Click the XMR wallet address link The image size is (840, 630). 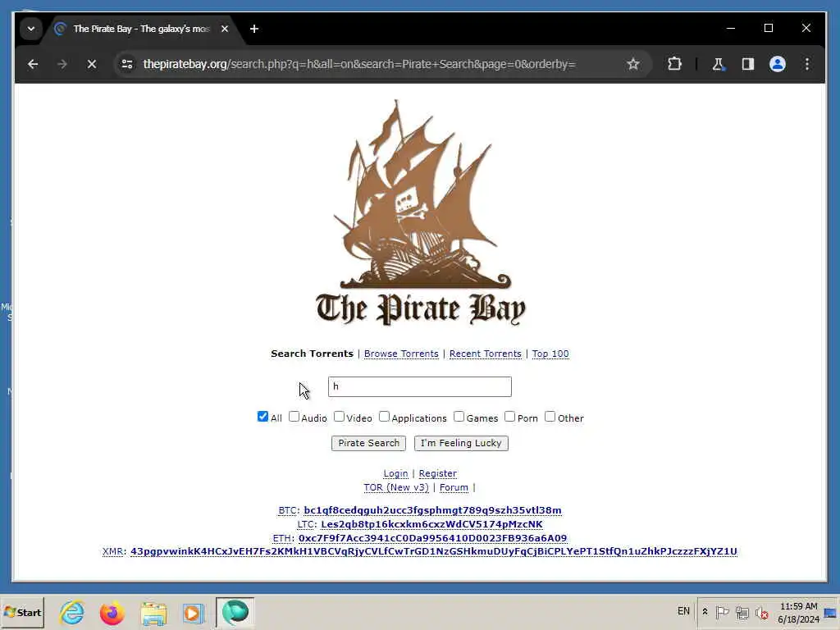(434, 552)
